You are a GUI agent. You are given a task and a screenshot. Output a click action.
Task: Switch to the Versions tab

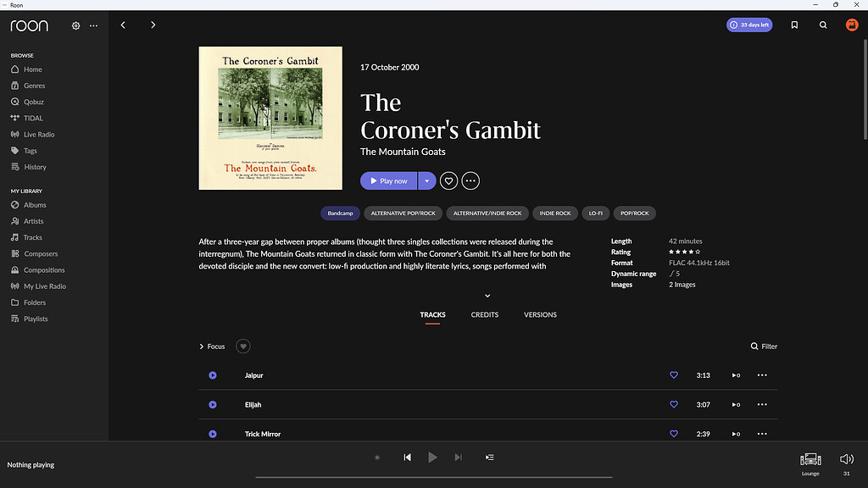(x=540, y=314)
